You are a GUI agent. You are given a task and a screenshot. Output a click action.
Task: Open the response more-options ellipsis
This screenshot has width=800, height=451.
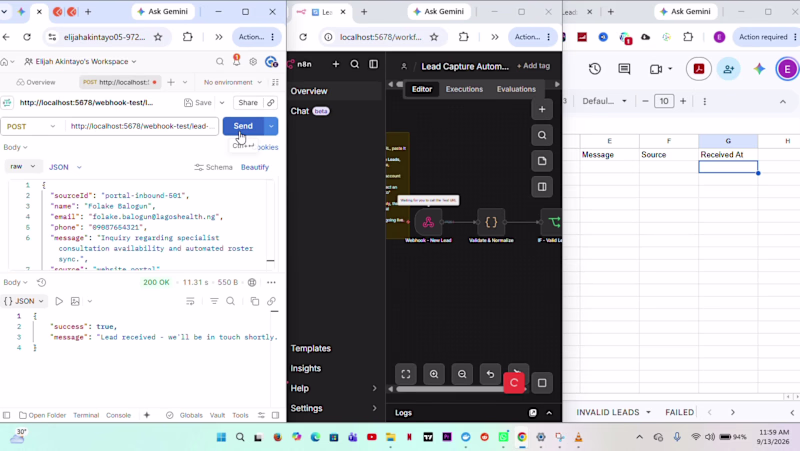[x=271, y=282]
